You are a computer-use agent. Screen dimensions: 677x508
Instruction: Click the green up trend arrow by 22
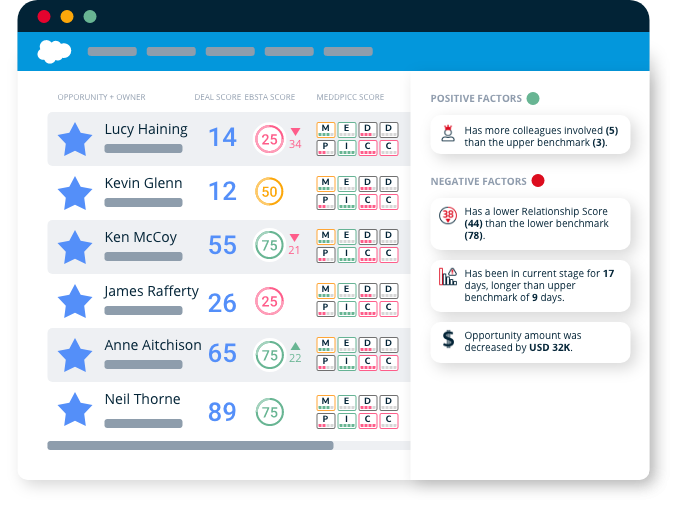point(295,346)
